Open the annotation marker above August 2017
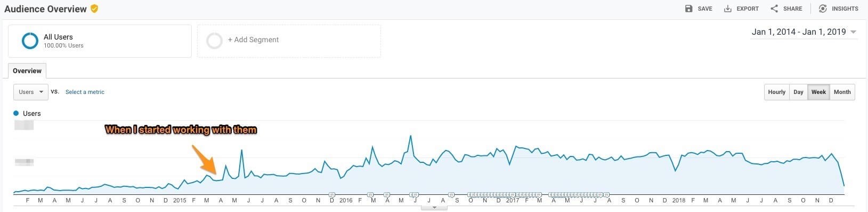The width and height of the screenshot is (868, 212). tap(606, 194)
